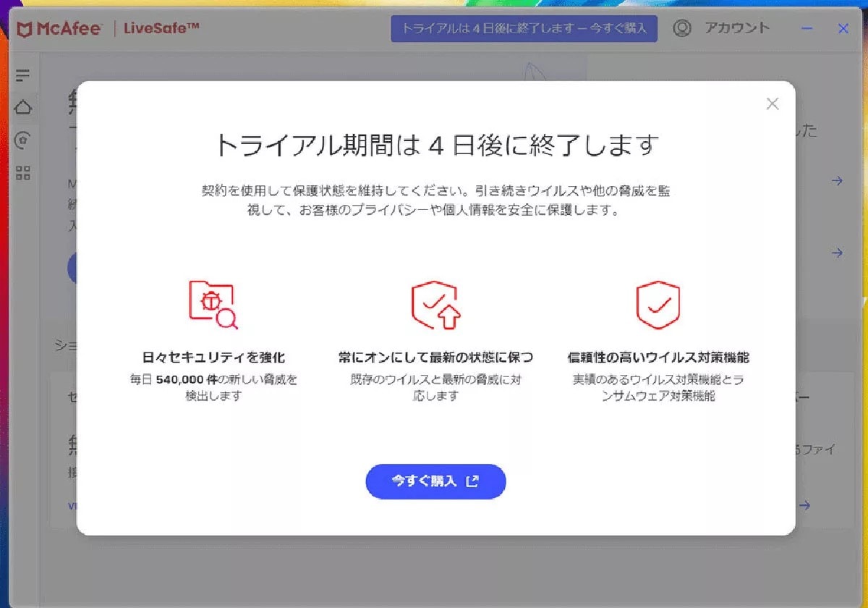This screenshot has width=868, height=608.
Task: Click the LiveSafe title label
Action: click(161, 28)
